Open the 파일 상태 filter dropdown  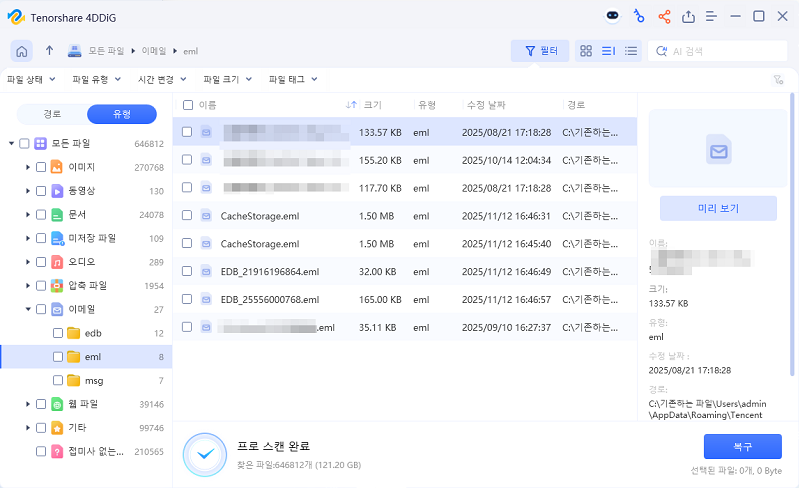31,79
